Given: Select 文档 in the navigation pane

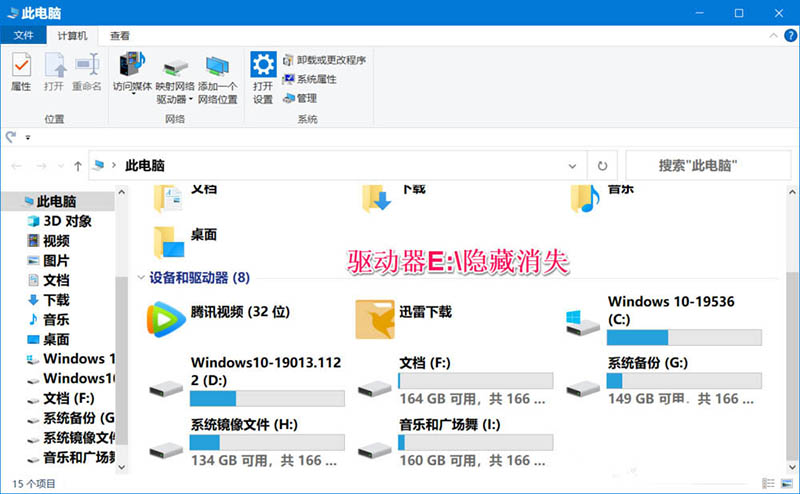Looking at the screenshot, I should [48, 280].
